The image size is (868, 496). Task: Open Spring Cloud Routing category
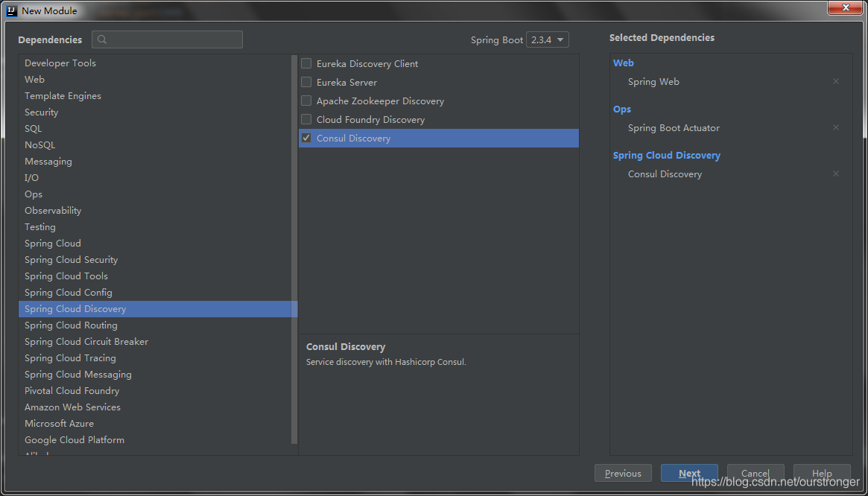point(155,325)
